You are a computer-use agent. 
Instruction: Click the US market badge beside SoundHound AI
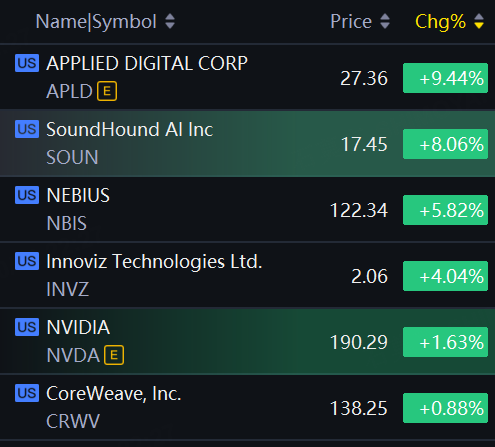pos(27,129)
